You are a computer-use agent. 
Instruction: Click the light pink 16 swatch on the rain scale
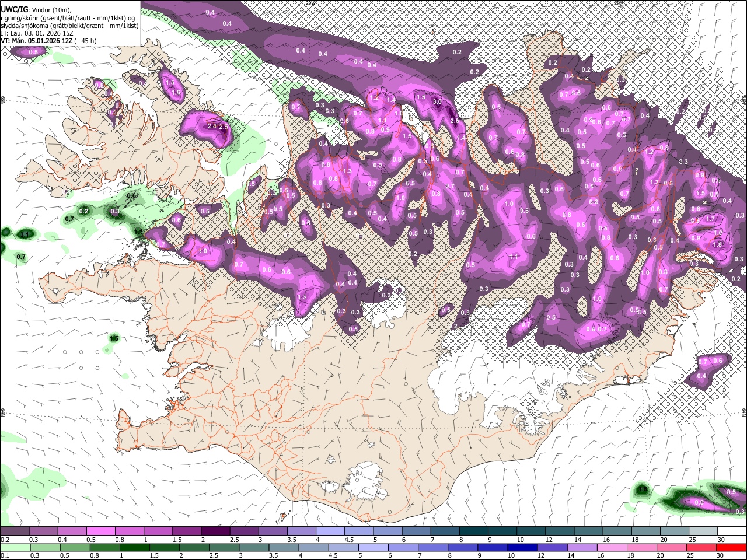click(612, 547)
